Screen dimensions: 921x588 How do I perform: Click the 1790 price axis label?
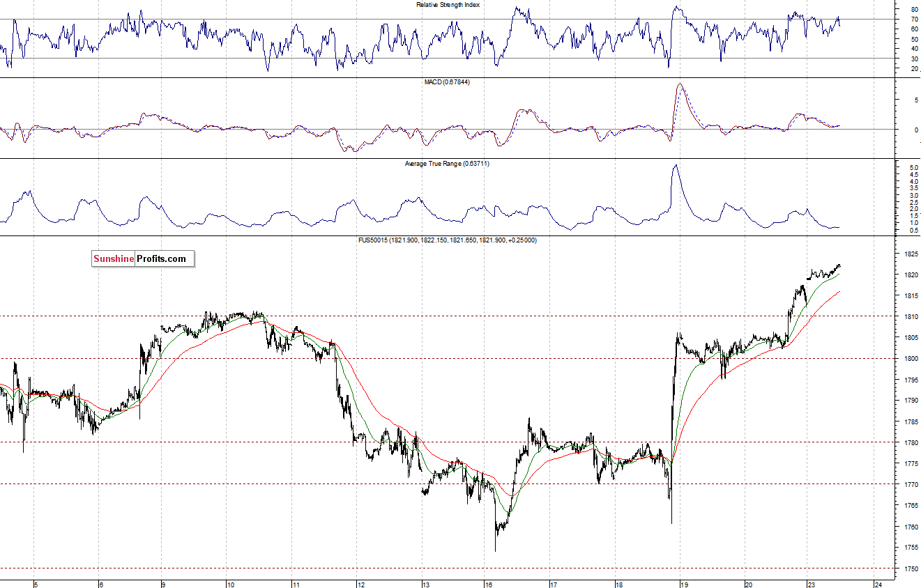tap(911, 401)
